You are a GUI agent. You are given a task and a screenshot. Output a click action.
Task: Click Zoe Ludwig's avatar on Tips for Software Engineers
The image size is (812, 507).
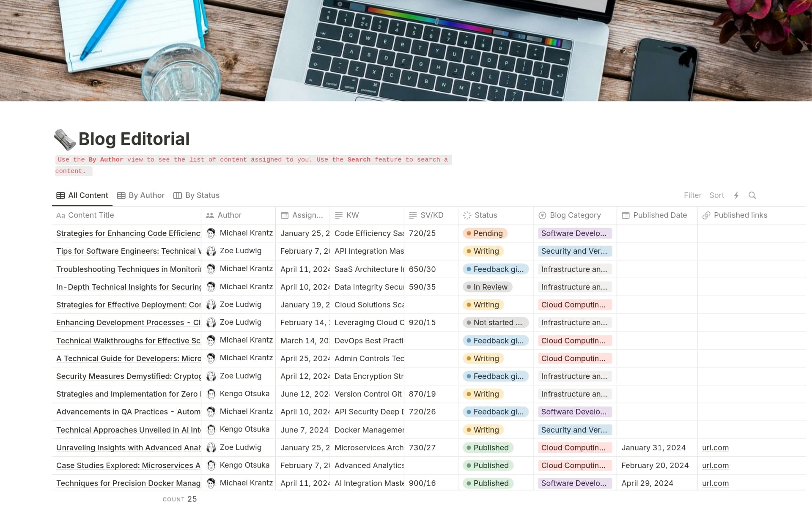click(x=211, y=251)
